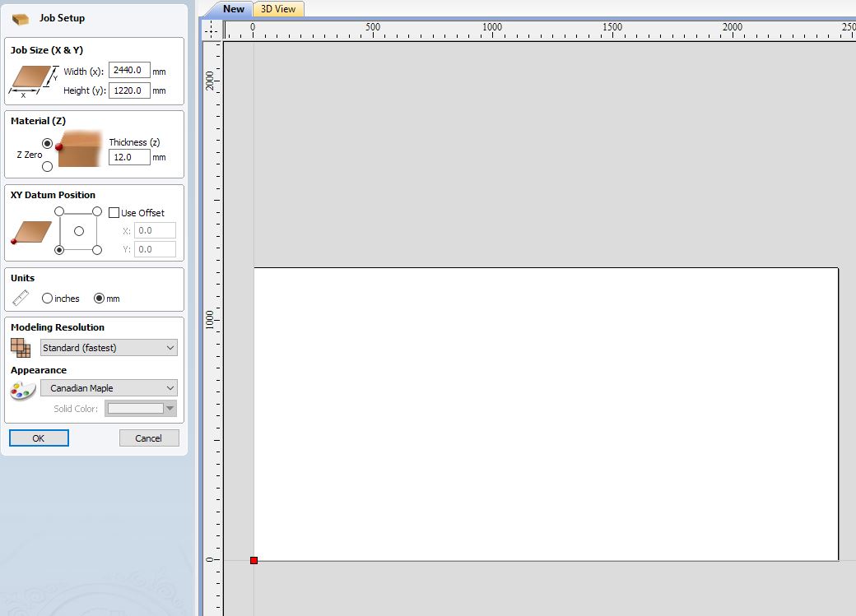Image resolution: width=856 pixels, height=616 pixels.
Task: Switch units to inches
Action: 48,299
